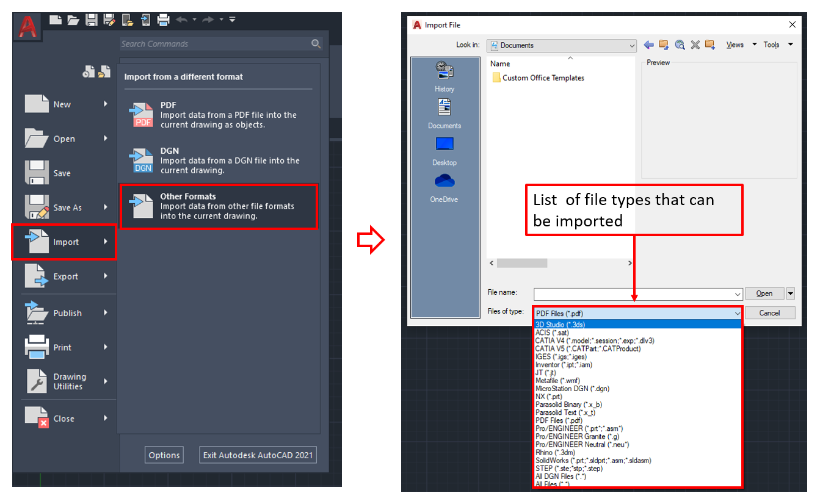Screen dimensions: 820x504
Task: Click the Options button
Action: [x=164, y=455]
